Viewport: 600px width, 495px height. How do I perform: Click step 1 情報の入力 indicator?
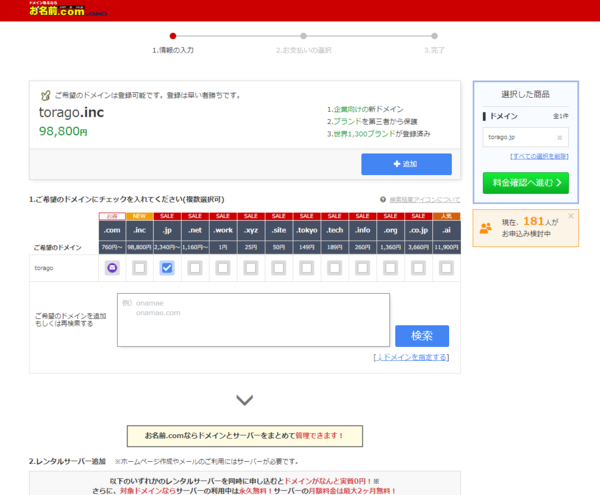click(173, 43)
